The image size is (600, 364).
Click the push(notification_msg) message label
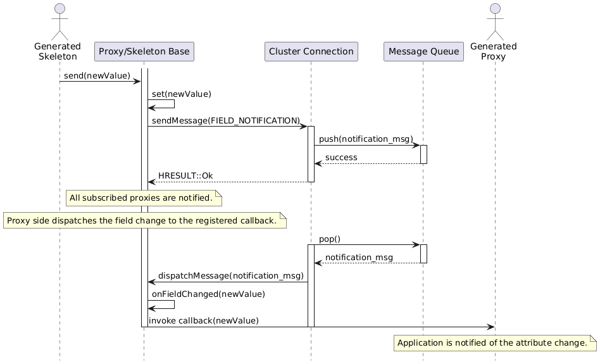pyautogui.click(x=366, y=139)
